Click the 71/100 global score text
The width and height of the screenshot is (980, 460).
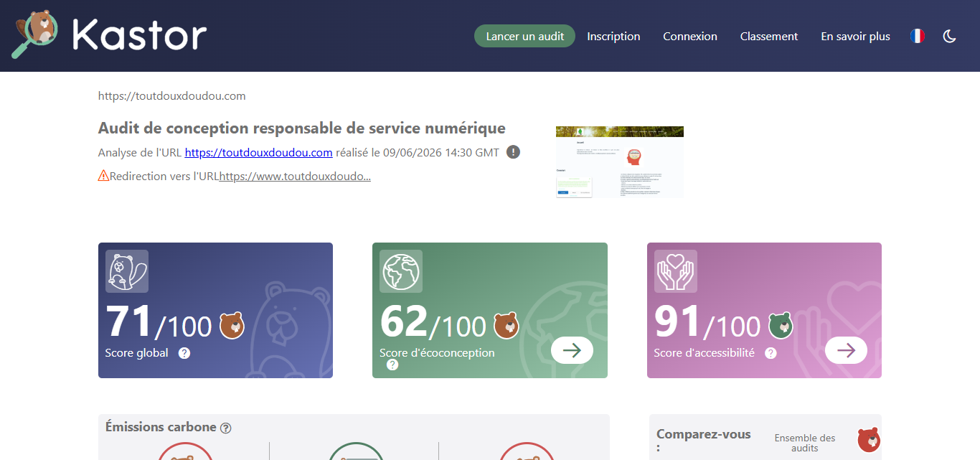[159, 321]
